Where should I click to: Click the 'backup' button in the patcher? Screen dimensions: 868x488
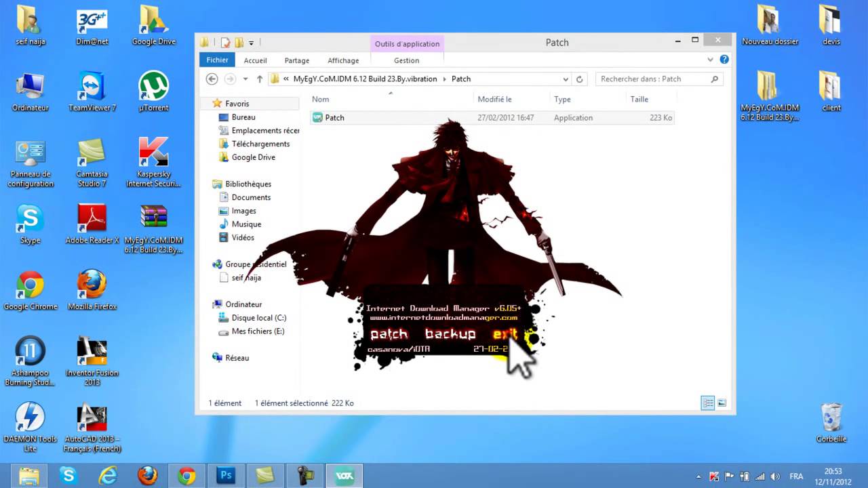click(x=450, y=333)
